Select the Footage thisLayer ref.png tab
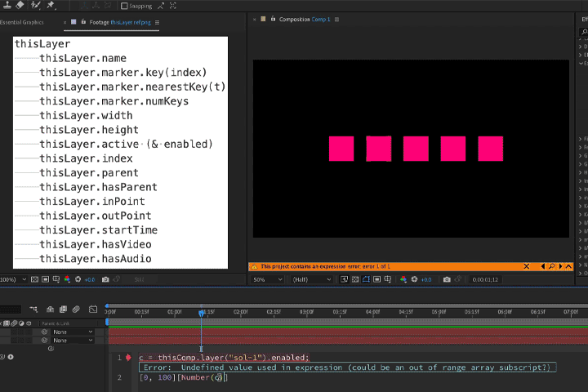Image resolution: width=588 pixels, height=392 pixels. tap(120, 23)
